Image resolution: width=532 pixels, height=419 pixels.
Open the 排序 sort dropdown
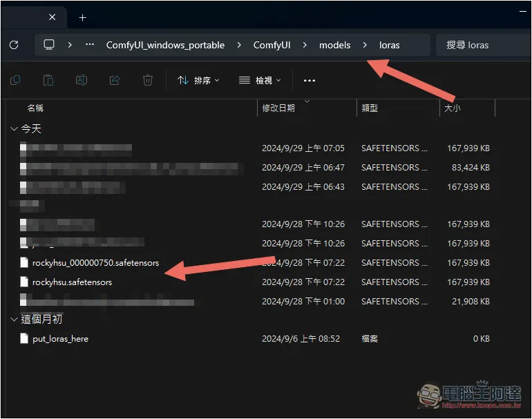point(198,80)
